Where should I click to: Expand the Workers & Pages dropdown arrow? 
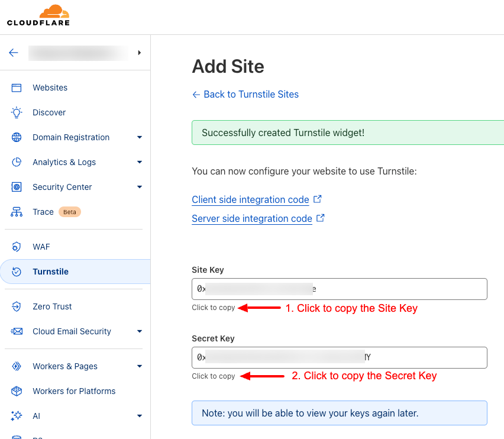pyautogui.click(x=140, y=366)
